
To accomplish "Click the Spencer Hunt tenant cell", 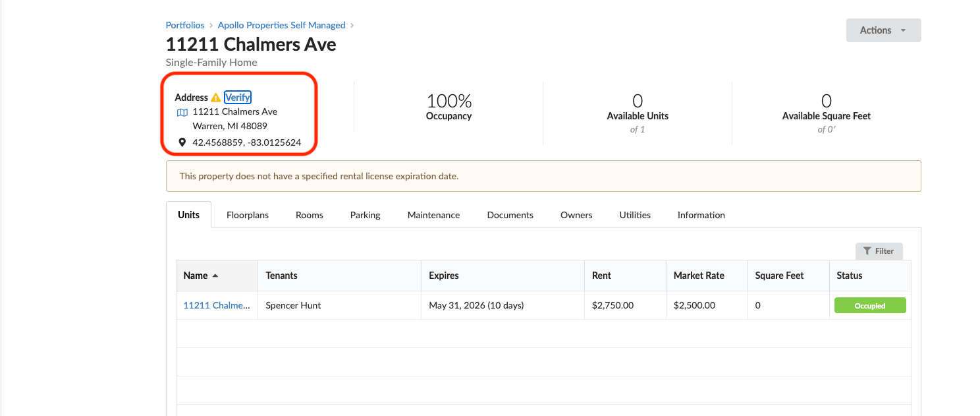I will tap(339, 305).
